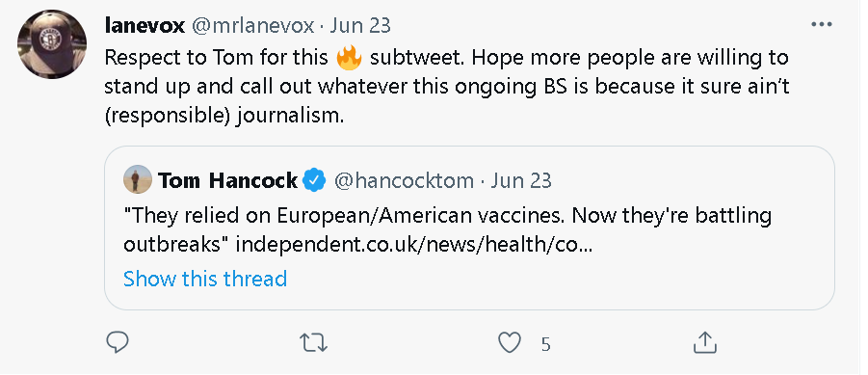
Task: Retweet this post via retweet icon
Action: (313, 343)
